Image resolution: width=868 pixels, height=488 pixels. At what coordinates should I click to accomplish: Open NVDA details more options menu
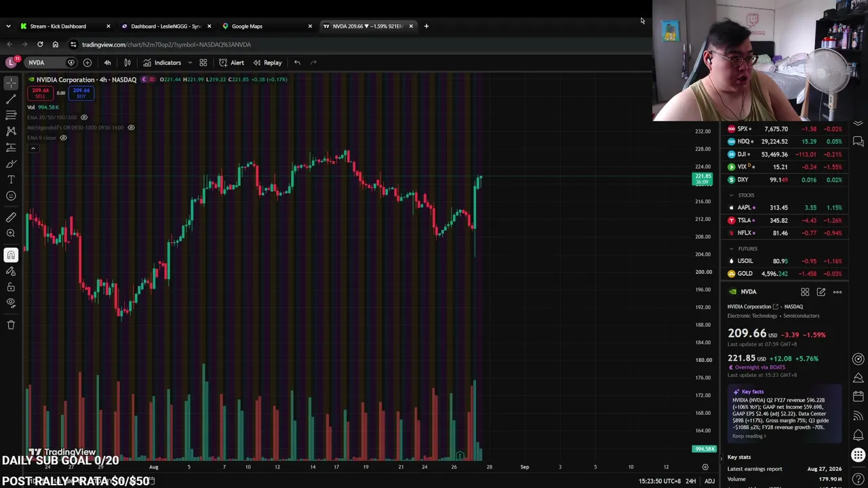click(837, 292)
